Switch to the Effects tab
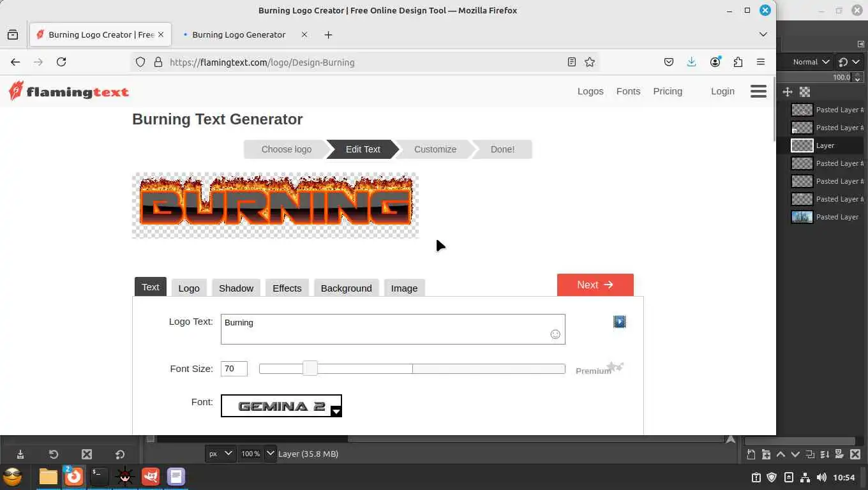Screen dimensions: 868x490 (x=287, y=288)
